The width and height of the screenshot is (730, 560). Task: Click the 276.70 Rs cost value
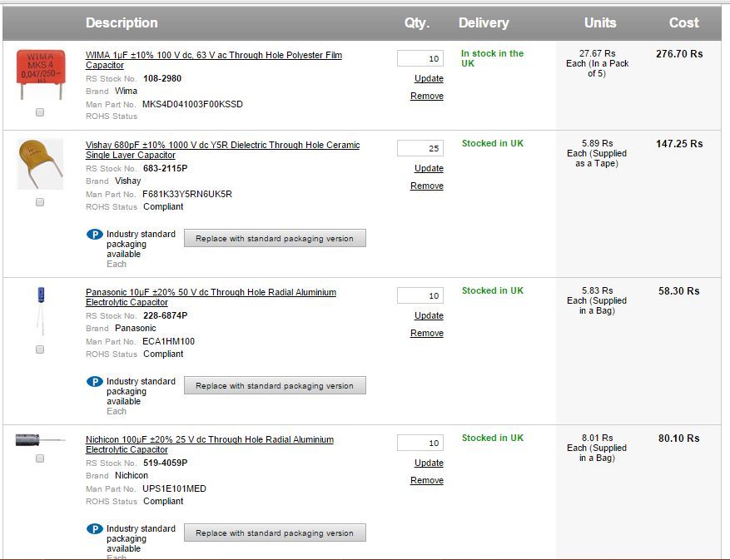(x=679, y=54)
